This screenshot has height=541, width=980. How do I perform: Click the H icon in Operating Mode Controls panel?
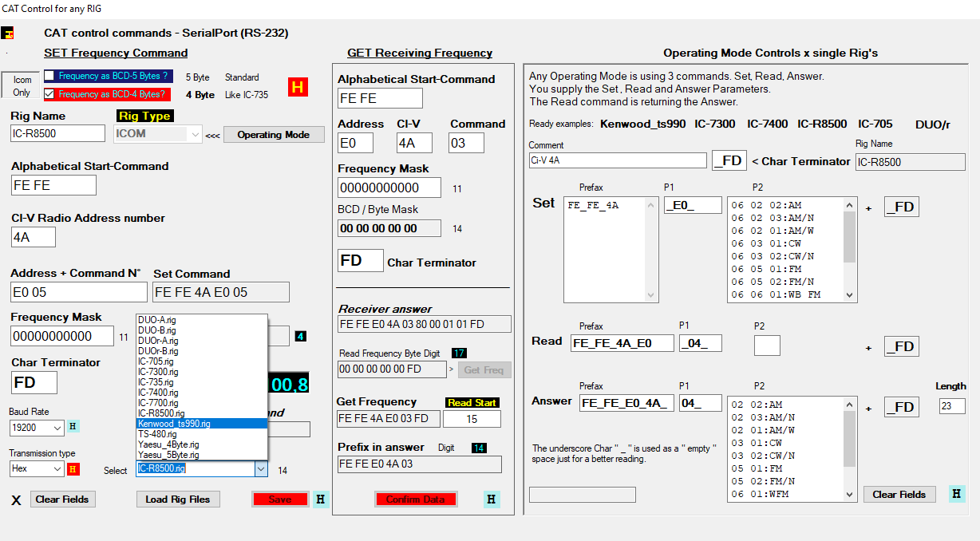click(957, 494)
